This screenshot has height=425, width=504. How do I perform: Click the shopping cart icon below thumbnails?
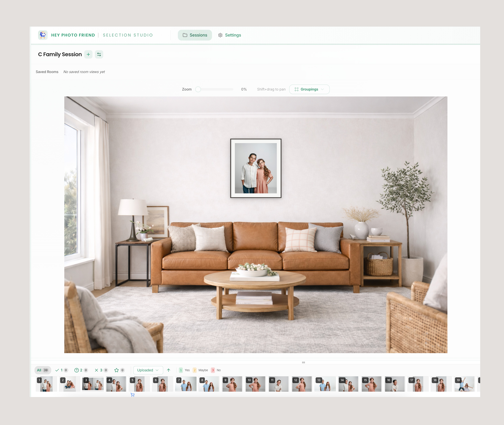click(133, 395)
